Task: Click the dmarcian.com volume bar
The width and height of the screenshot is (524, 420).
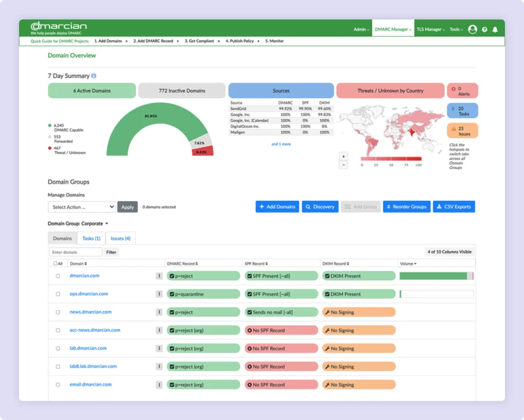Action: 436,276
